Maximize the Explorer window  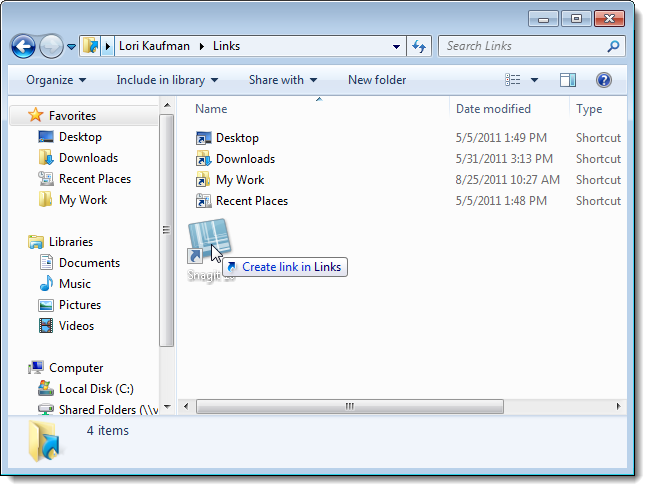576,19
